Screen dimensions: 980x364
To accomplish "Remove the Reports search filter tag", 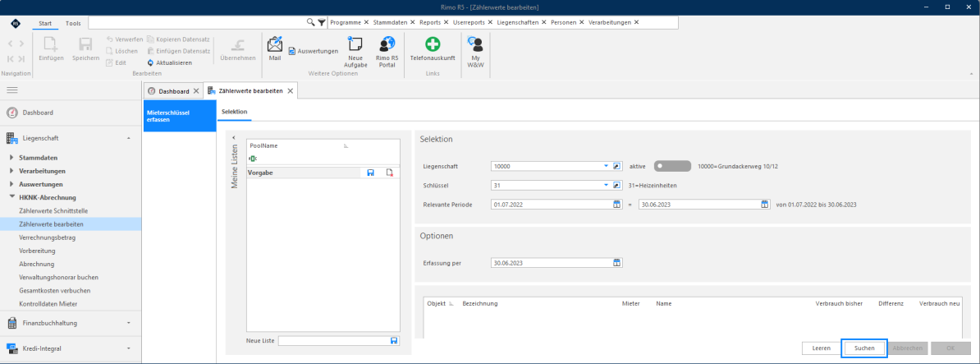I will point(446,22).
